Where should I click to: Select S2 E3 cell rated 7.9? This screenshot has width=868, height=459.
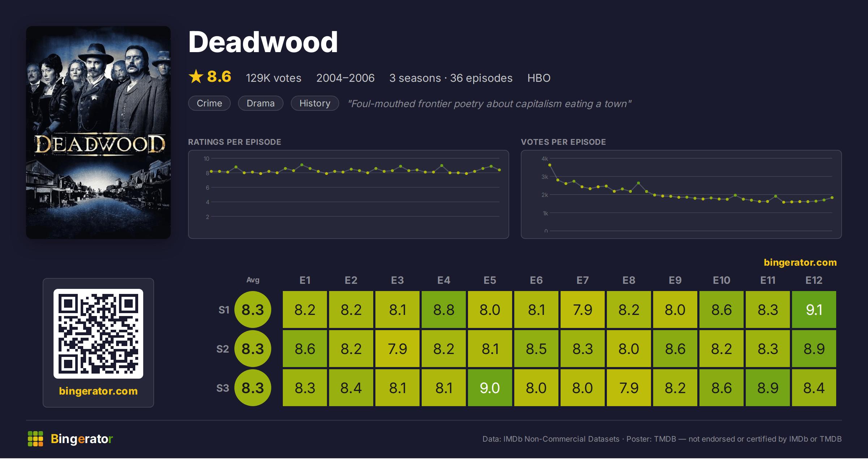point(397,349)
